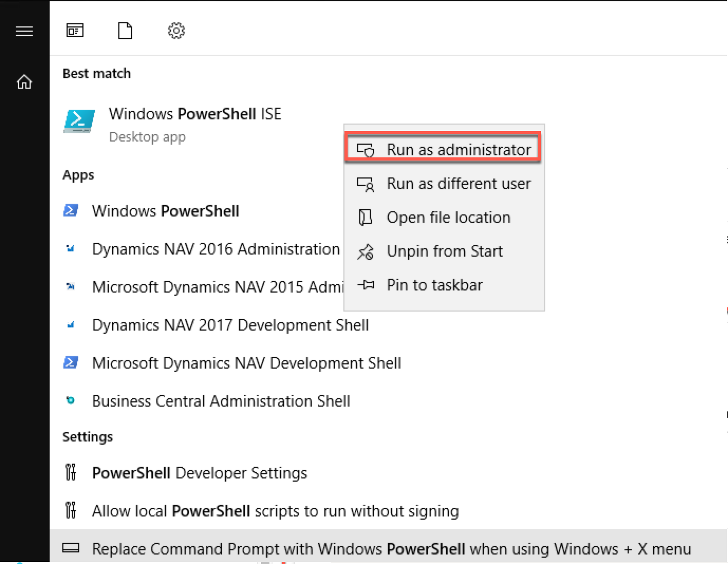
Task: Click the Open file location icon
Action: (366, 218)
